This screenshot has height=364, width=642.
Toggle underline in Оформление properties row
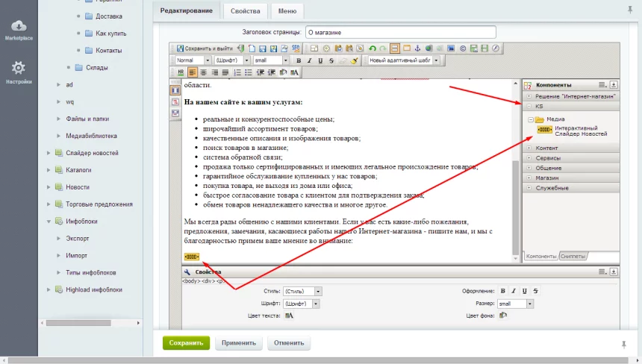pos(525,291)
